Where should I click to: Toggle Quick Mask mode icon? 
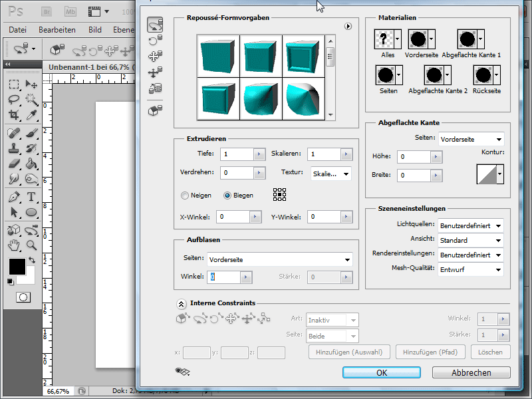click(23, 297)
